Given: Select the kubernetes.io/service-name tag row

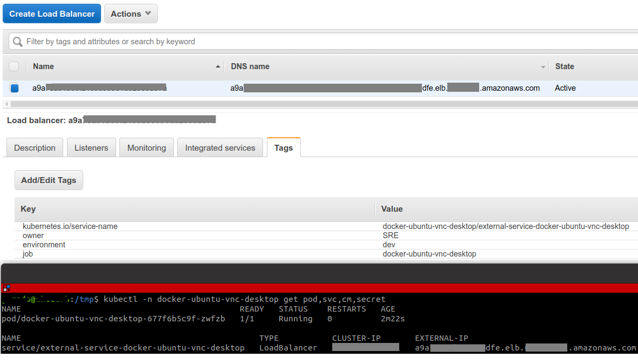Looking at the screenshot, I should tap(70, 226).
